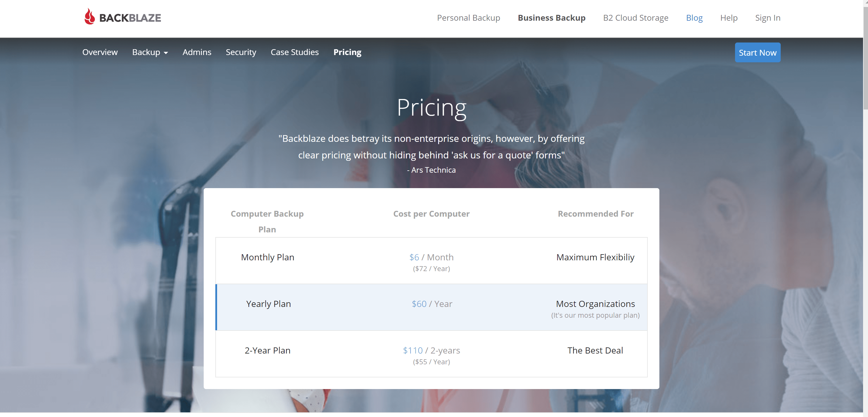Image resolution: width=868 pixels, height=417 pixels.
Task: Click the Cost per Computer header
Action: pyautogui.click(x=431, y=214)
